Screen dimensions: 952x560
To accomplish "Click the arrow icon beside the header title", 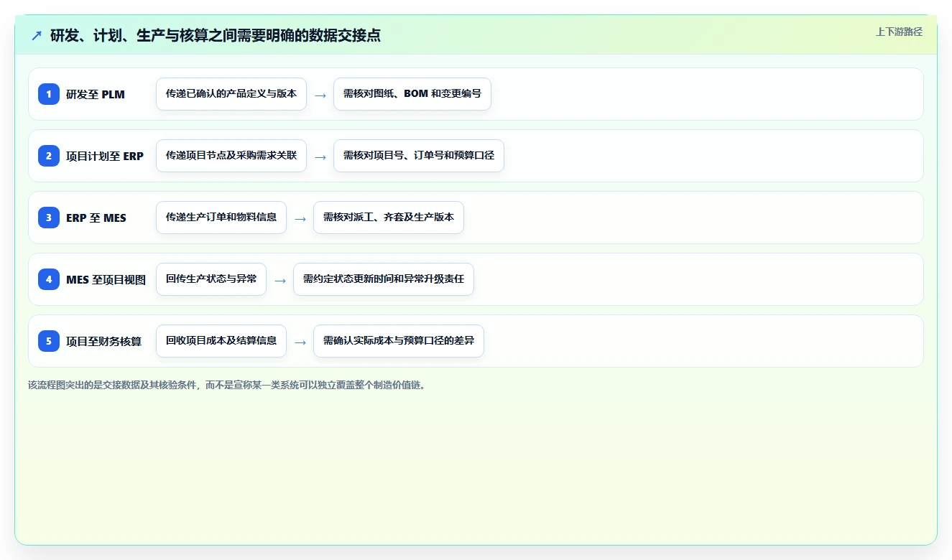I will click(37, 35).
